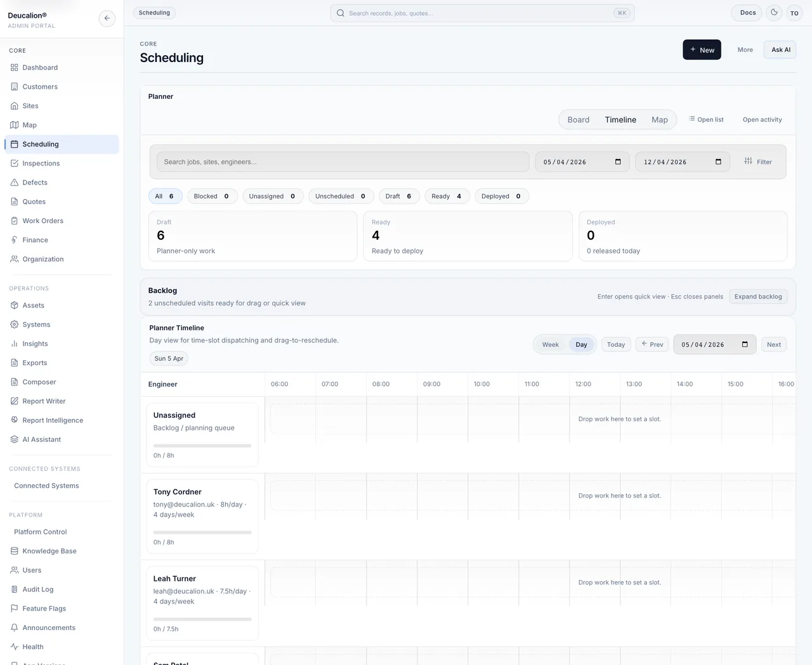Viewport: 812px width, 665px height.
Task: Open the Planner Timeline date picker
Action: (744, 344)
